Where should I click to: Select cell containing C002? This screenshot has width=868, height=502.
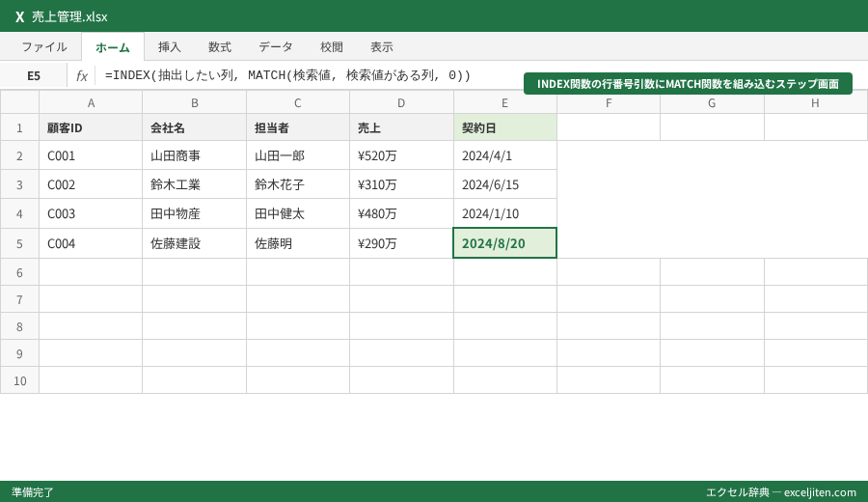91,184
